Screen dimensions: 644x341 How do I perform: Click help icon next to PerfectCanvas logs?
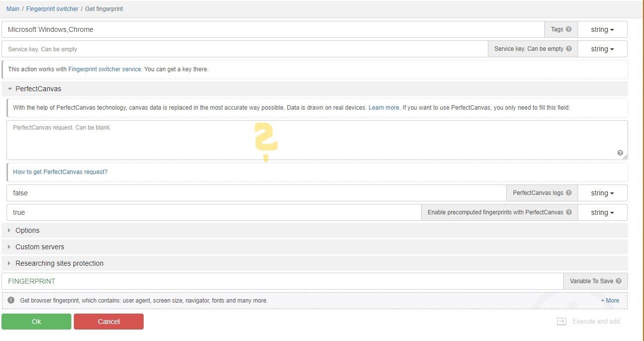click(x=569, y=193)
